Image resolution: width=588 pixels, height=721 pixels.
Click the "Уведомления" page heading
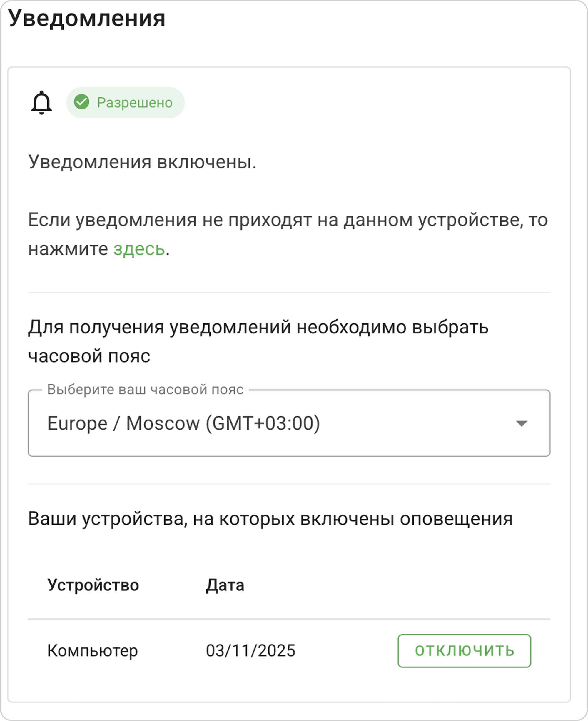pos(87,18)
